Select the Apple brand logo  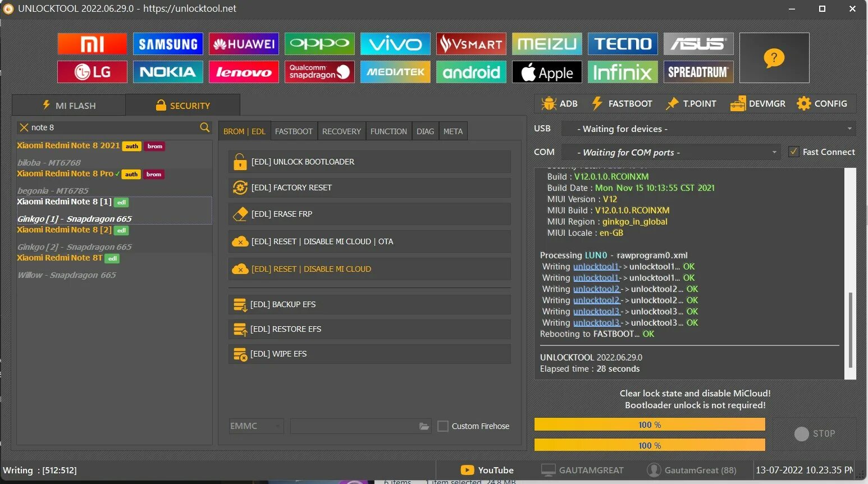(547, 72)
